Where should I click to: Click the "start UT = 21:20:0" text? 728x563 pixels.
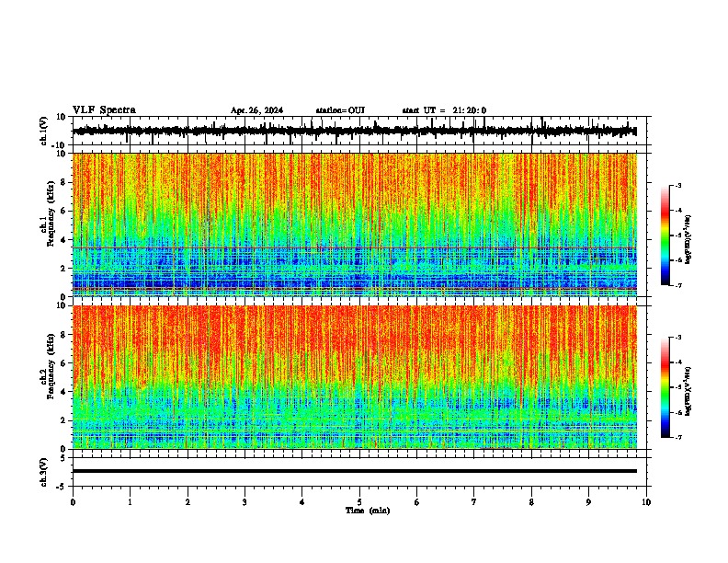444,110
